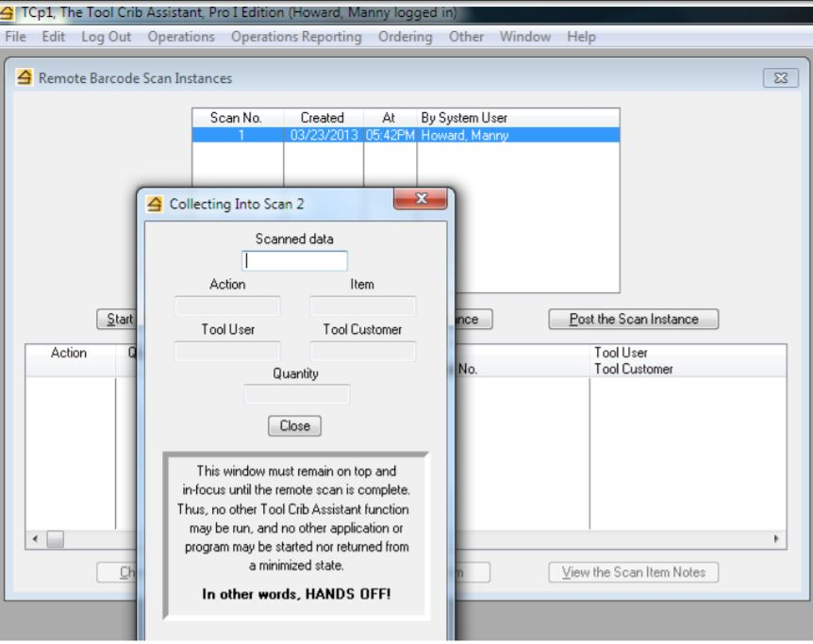Click the Close button in the scan dialog
The height and width of the screenshot is (644, 813).
pos(296,425)
